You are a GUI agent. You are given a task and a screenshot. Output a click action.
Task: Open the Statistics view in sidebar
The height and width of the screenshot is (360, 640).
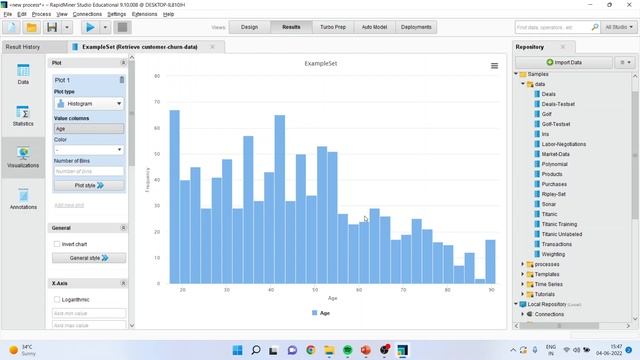pyautogui.click(x=23, y=116)
